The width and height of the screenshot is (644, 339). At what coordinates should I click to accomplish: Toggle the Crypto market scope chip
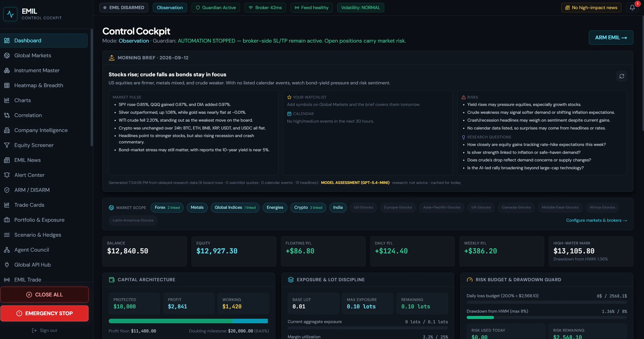308,208
